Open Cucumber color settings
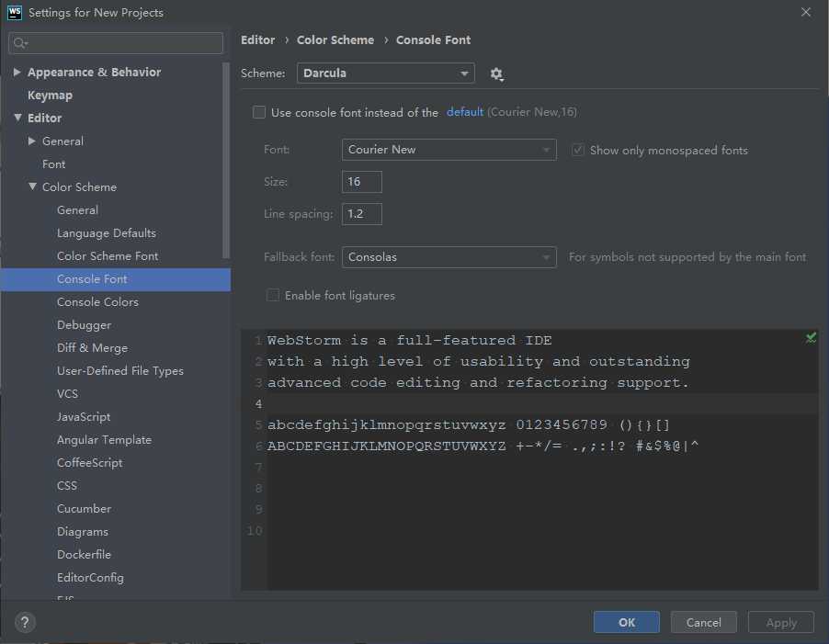The height and width of the screenshot is (644, 829). [84, 509]
